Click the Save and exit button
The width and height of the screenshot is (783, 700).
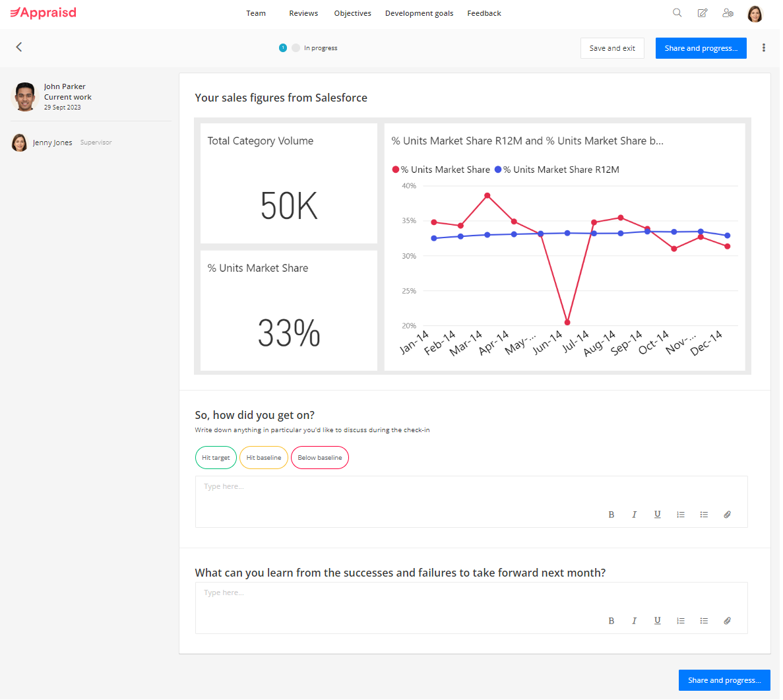pos(612,48)
